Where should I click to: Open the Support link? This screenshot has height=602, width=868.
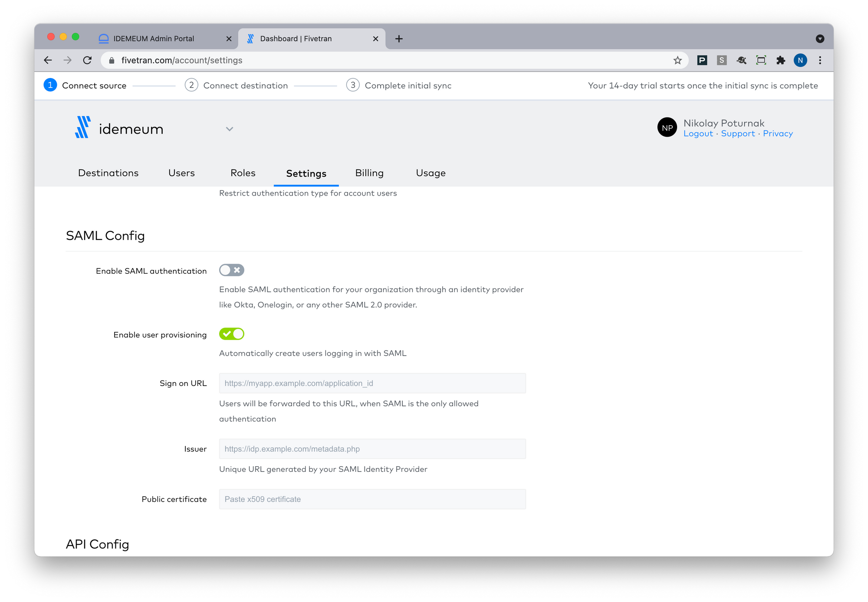[738, 134]
